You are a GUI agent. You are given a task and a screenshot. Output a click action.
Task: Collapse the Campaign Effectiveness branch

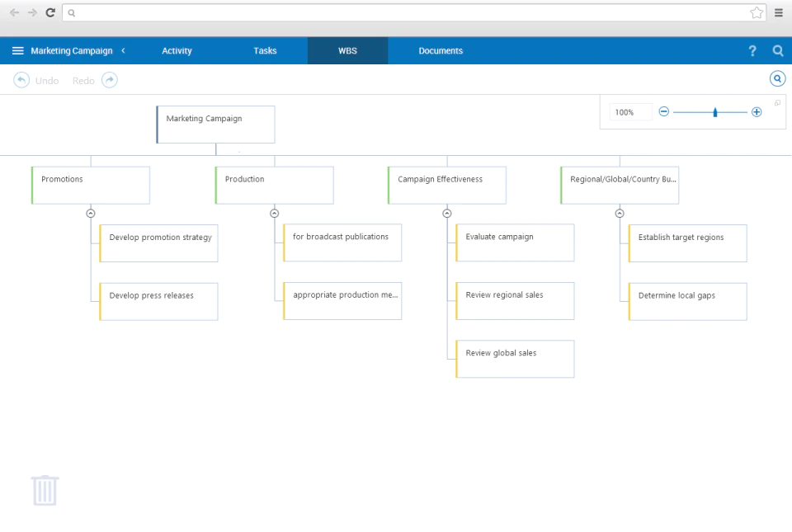447,214
